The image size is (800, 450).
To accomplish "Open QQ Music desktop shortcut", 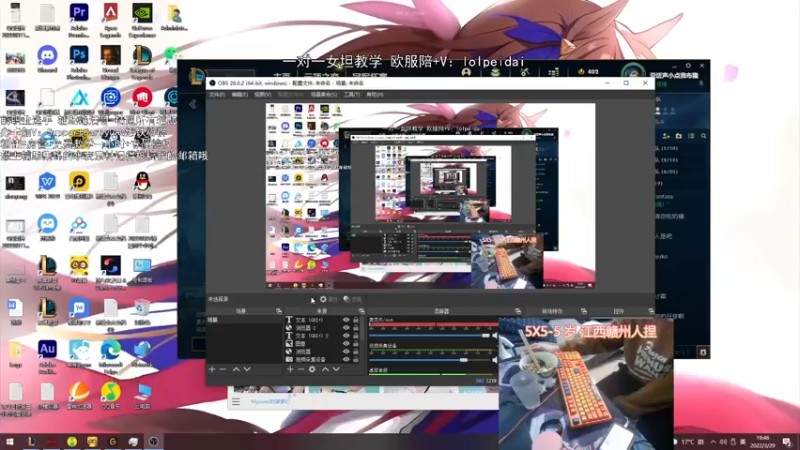I will coord(110,396).
